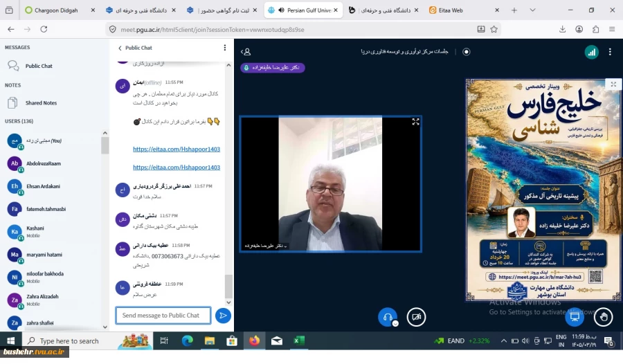The height and width of the screenshot is (364, 623).
Task: Focus the Send message to Public Chat field
Action: 163,316
